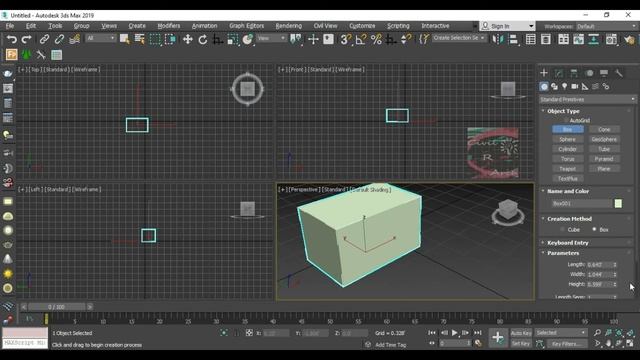Click the Mirror tool icon

click(x=498, y=39)
